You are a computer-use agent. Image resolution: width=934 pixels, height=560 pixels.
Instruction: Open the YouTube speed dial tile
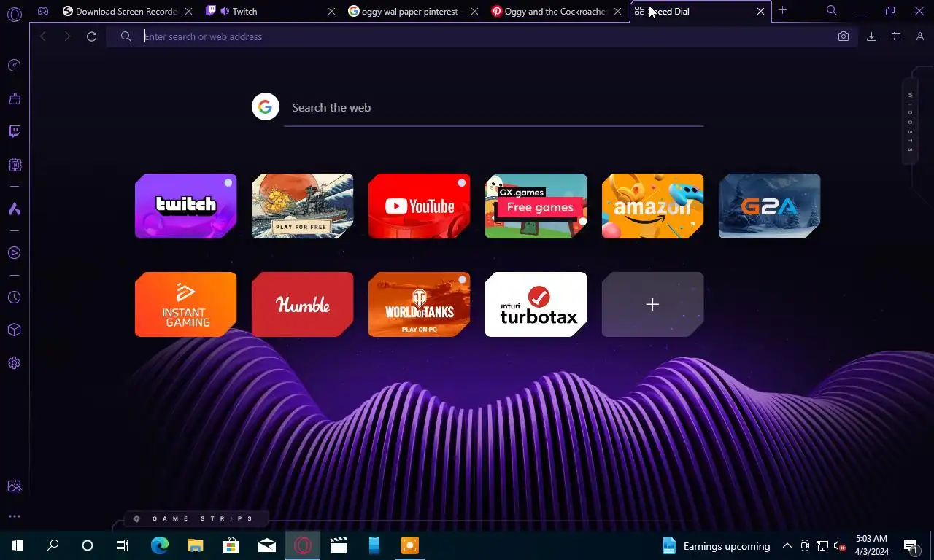(x=420, y=206)
